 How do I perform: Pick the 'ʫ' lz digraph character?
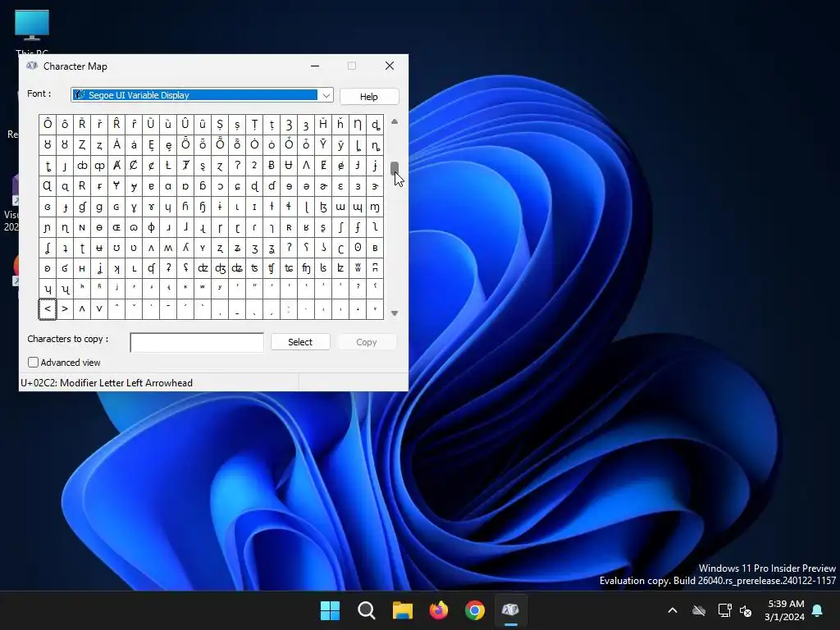[340, 268]
